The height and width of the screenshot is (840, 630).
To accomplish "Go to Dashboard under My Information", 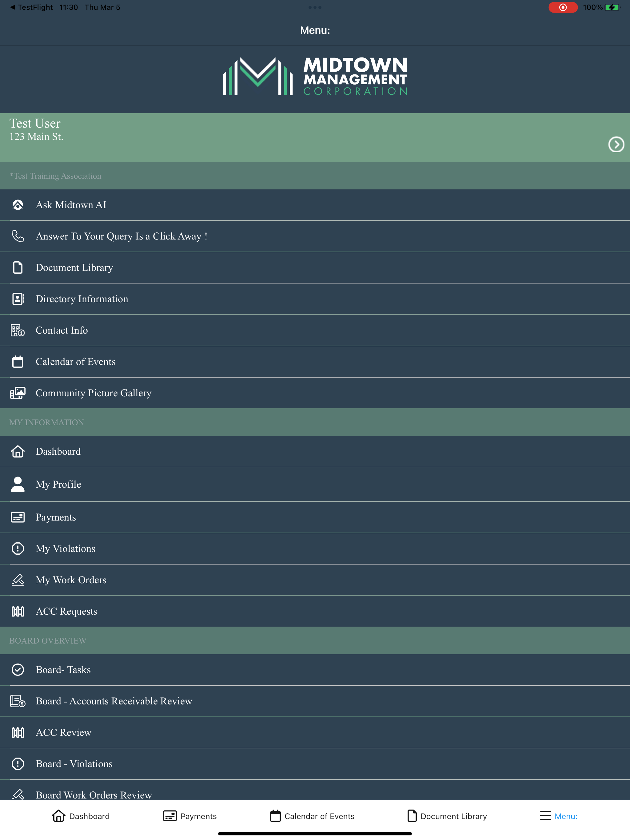I will (315, 452).
